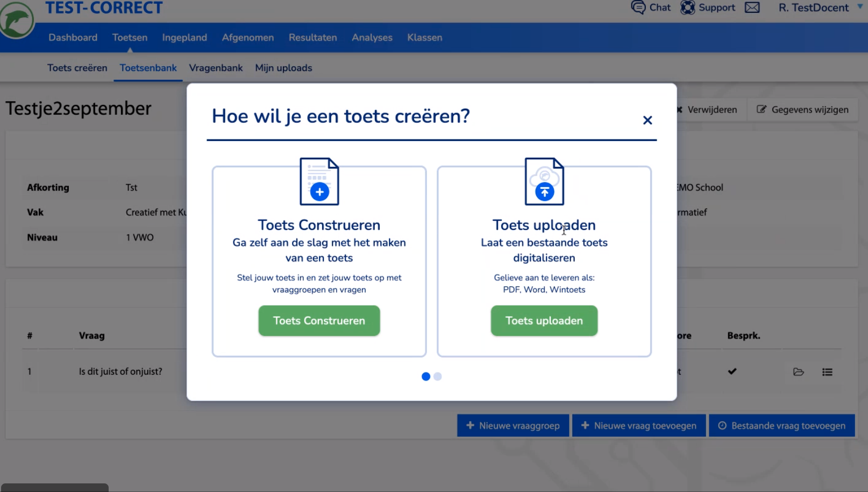The width and height of the screenshot is (868, 492).
Task: Click the green Toets Construeren button
Action: (x=319, y=320)
